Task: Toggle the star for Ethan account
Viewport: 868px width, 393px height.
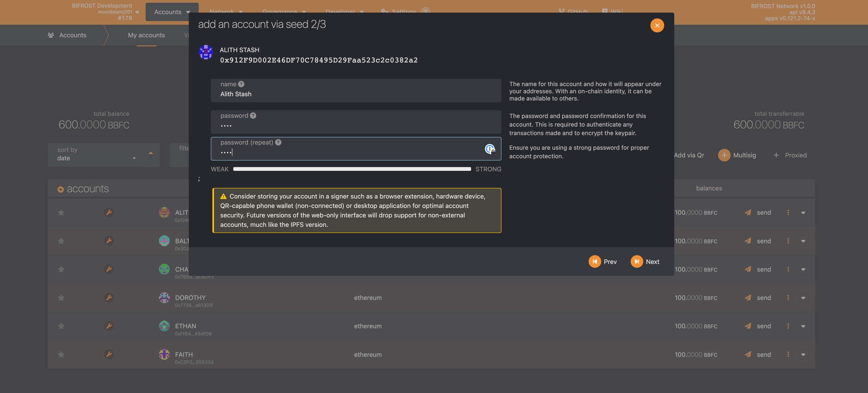Action: pos(61,326)
